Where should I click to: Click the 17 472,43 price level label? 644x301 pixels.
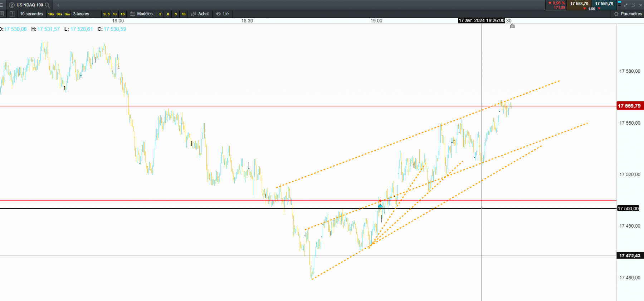pyautogui.click(x=630, y=256)
